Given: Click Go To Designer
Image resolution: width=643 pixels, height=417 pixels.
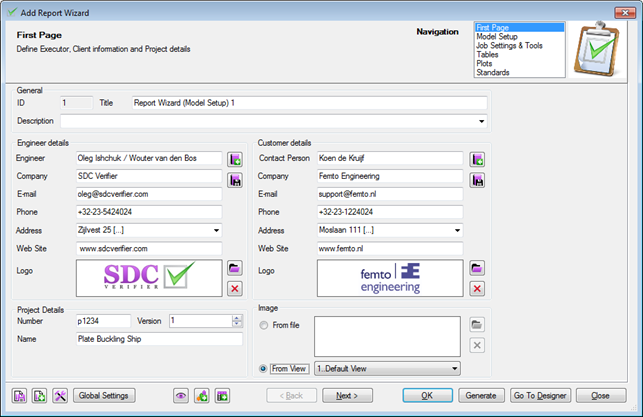Looking at the screenshot, I should coord(540,396).
